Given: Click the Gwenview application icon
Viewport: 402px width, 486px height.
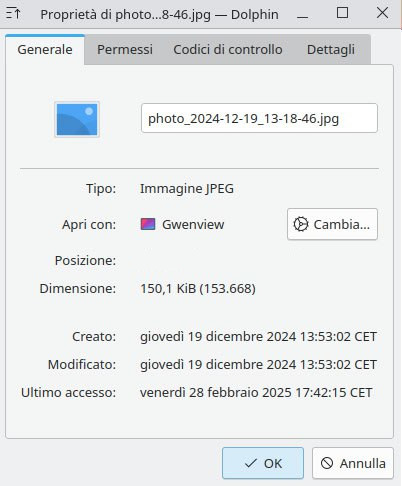Looking at the screenshot, I should [x=148, y=224].
